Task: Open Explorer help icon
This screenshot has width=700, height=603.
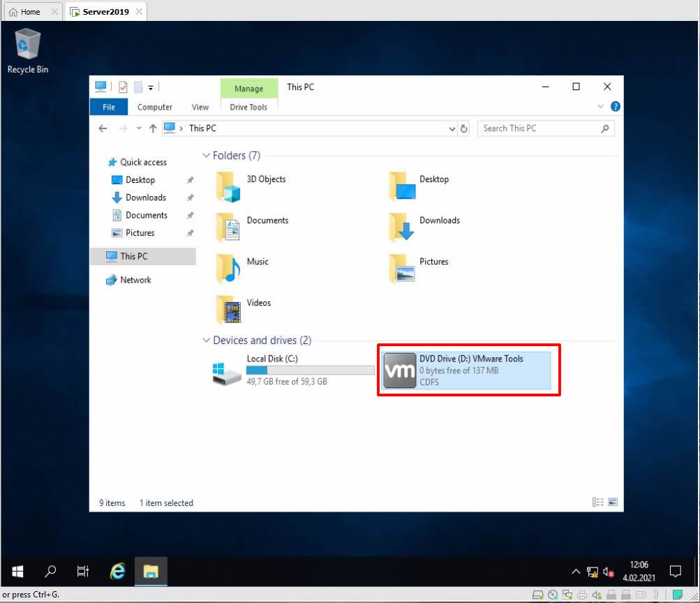Action: [615, 107]
